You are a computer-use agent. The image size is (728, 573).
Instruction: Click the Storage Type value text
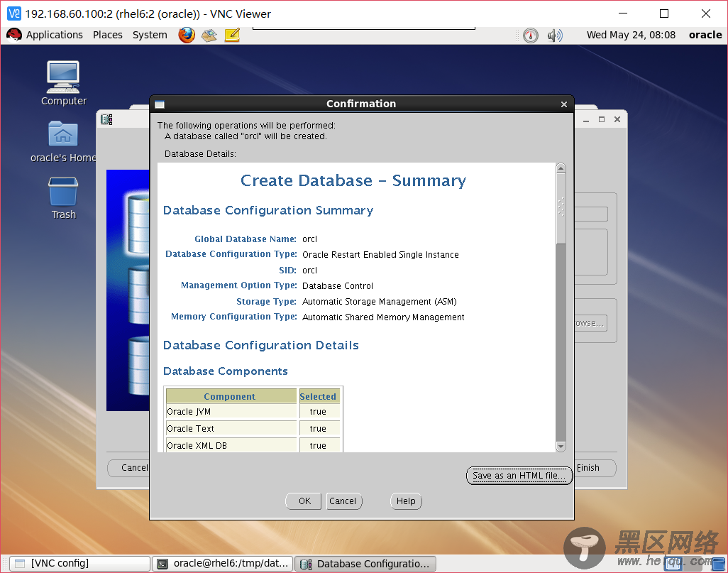coord(380,302)
